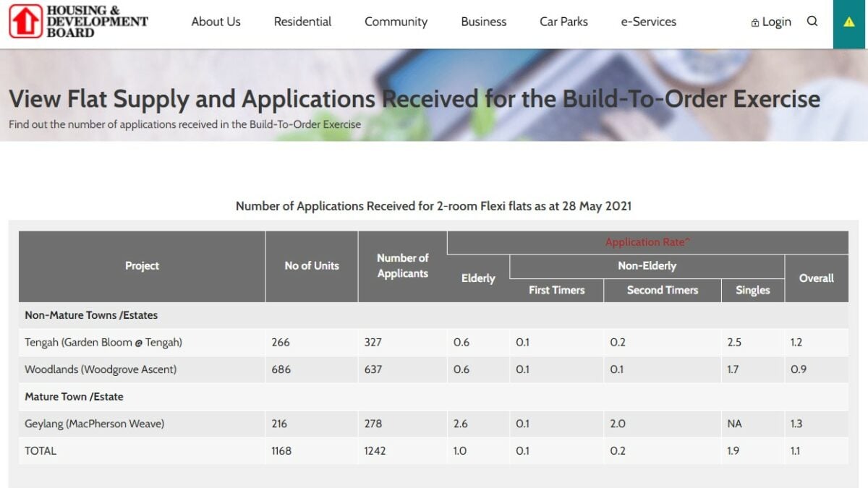
Task: Click Overall rate 1.2 for Tengah
Action: (x=796, y=343)
